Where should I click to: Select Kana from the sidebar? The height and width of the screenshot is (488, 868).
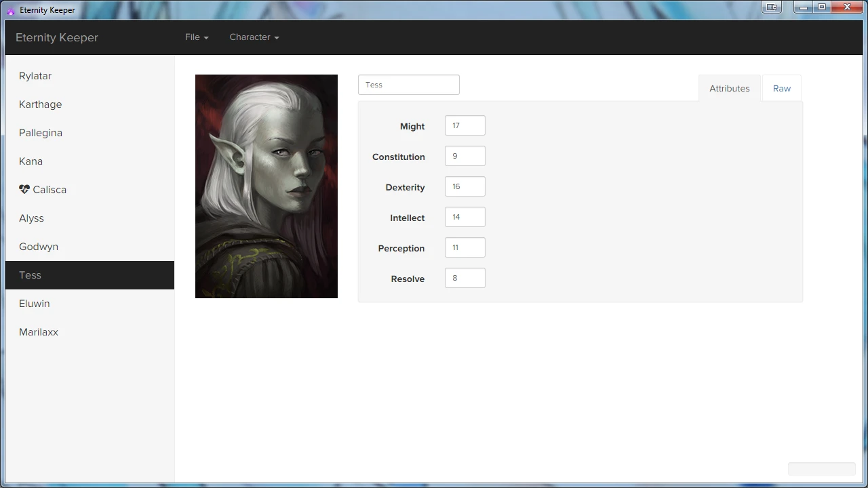click(31, 161)
